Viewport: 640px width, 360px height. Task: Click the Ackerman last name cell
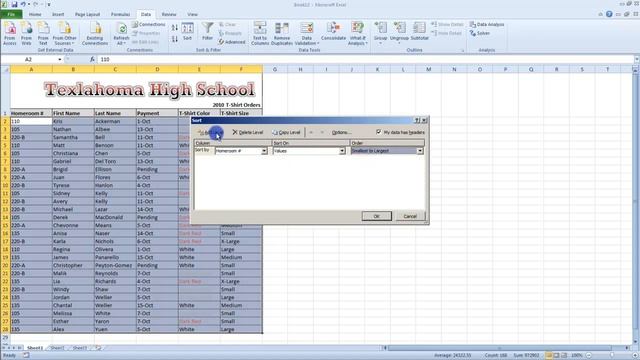(115, 121)
